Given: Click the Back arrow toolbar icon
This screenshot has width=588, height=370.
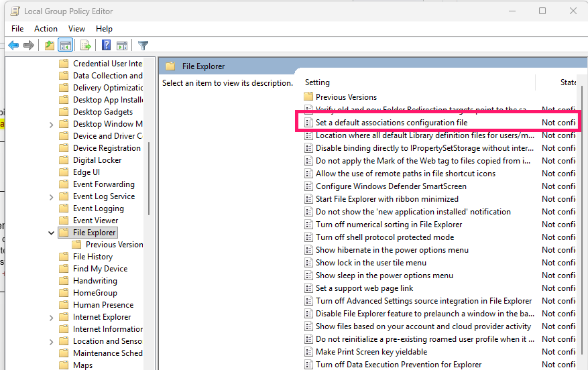Looking at the screenshot, I should (13, 46).
